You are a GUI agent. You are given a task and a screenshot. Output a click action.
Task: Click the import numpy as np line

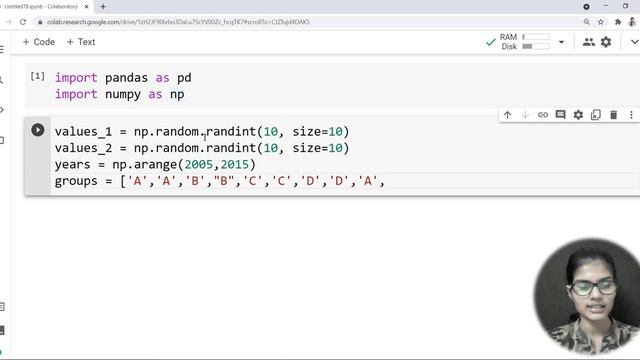(x=119, y=94)
